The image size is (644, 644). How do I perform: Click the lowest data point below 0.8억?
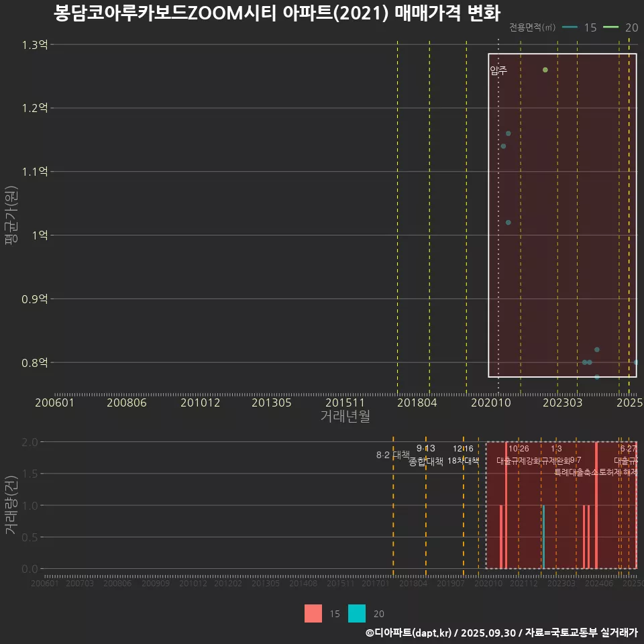tap(597, 377)
